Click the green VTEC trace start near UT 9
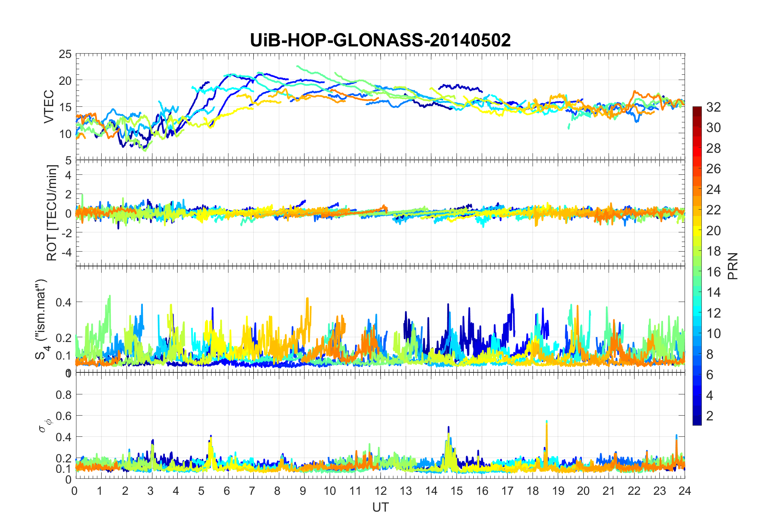Viewport: 761px width, 532px height. 298,66
